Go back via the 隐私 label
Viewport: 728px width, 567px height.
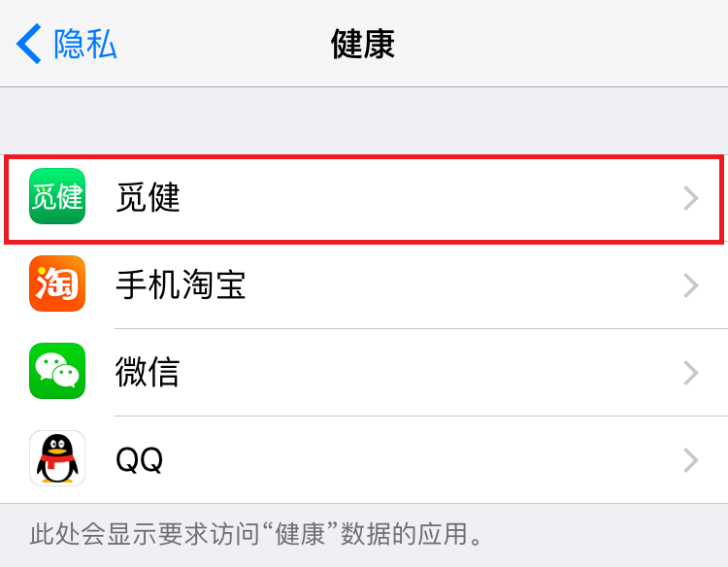[85, 44]
